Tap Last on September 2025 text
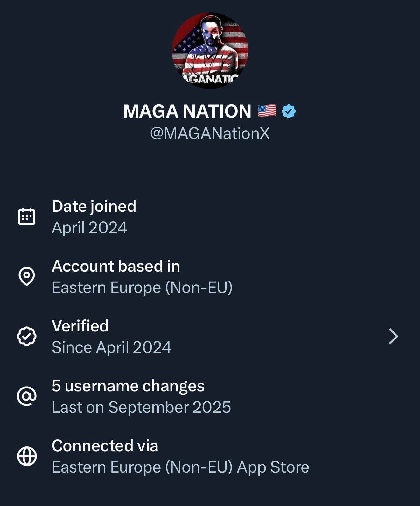The height and width of the screenshot is (506, 420). [141, 407]
